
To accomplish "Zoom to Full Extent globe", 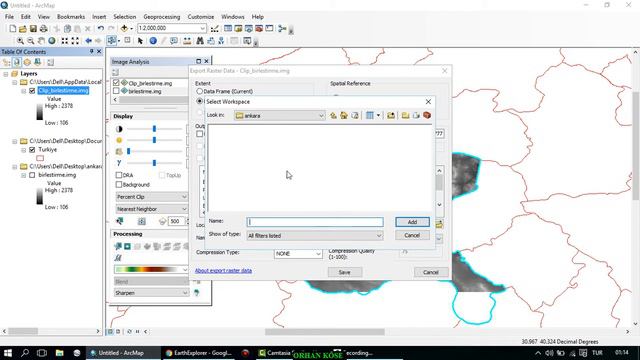I will [x=52, y=41].
